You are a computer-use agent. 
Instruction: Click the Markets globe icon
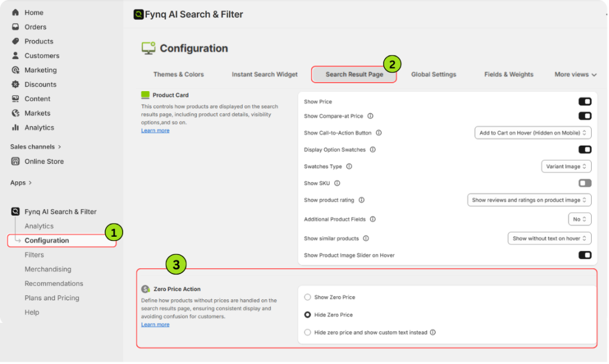pos(15,113)
